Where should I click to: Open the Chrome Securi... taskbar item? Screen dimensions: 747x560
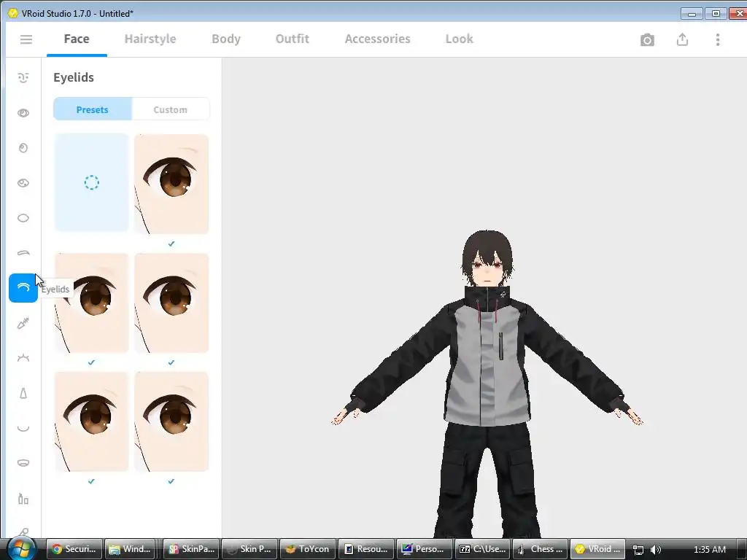tap(75, 549)
